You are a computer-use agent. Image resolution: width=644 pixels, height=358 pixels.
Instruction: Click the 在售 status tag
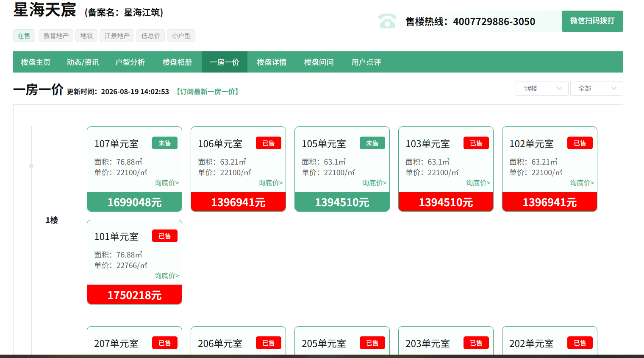coord(24,36)
